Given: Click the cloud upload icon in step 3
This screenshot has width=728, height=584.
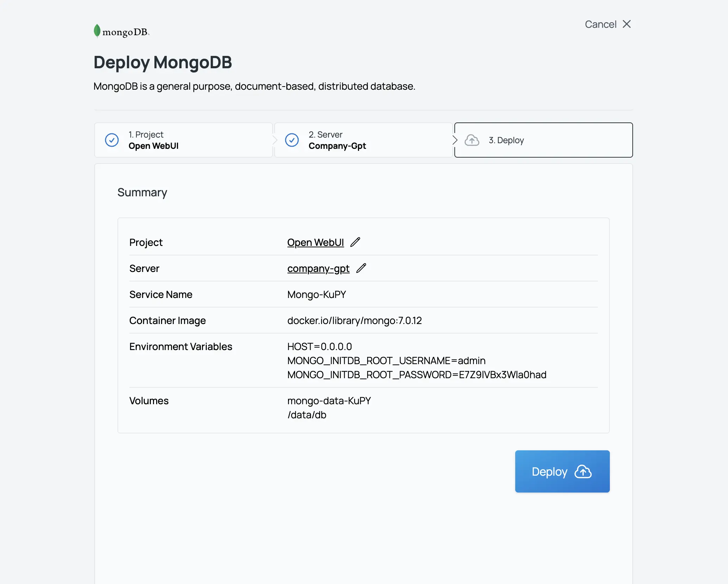Looking at the screenshot, I should point(472,140).
